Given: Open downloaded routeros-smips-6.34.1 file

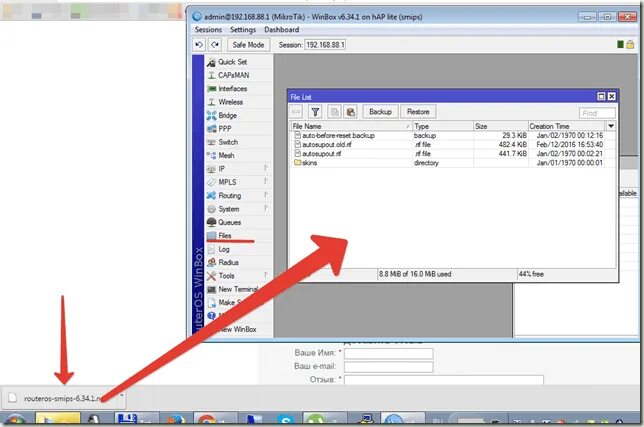Looking at the screenshot, I should point(60,398).
